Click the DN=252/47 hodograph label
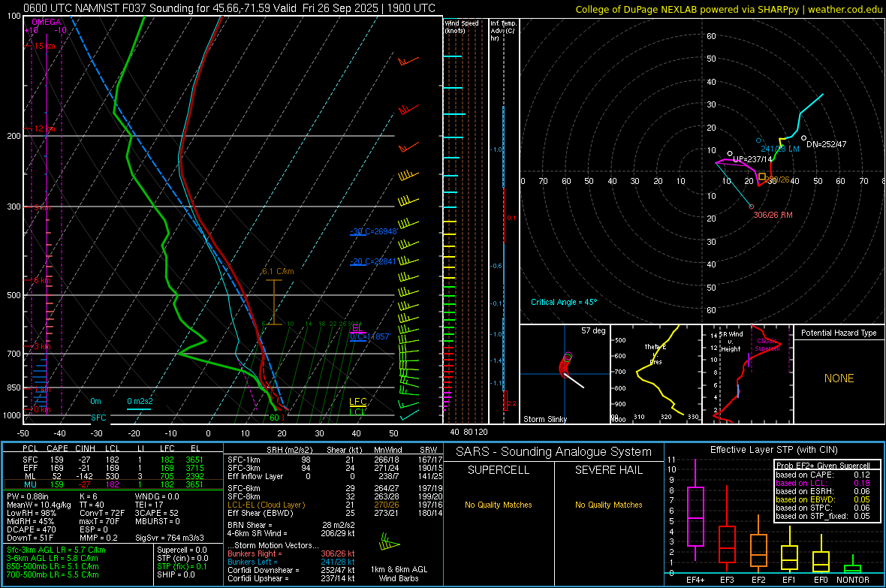This screenshot has height=588, width=886. point(827,144)
